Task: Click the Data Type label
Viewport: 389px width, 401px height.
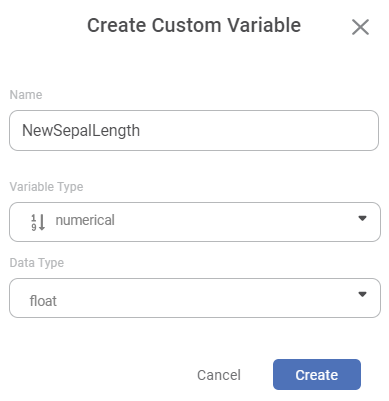Action: pos(37,263)
